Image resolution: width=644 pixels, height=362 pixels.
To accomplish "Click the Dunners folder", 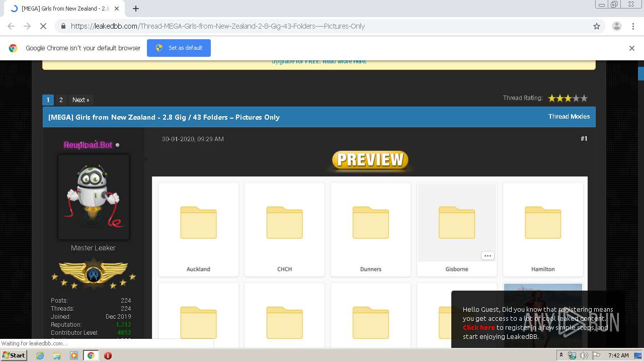I will click(371, 229).
